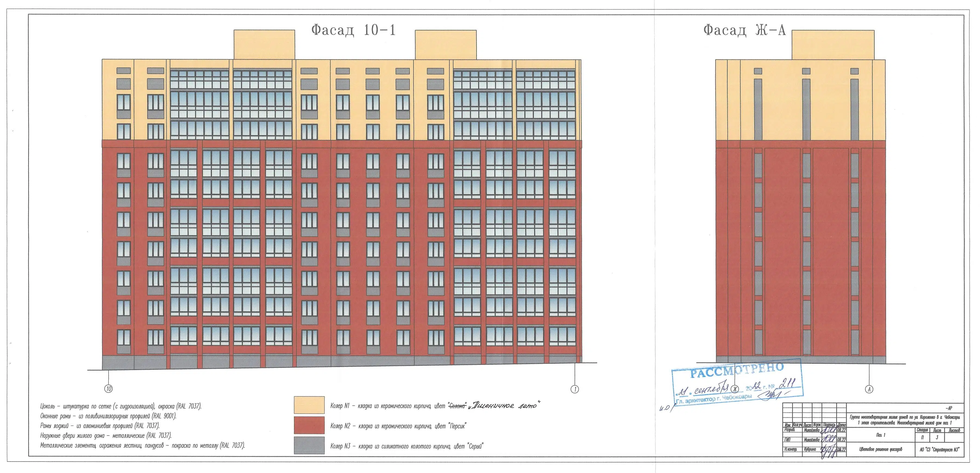This screenshot has height=473, width=980.
Task: Click the "Оконные рамы" note (RAL 9001)
Action: [x=108, y=416]
